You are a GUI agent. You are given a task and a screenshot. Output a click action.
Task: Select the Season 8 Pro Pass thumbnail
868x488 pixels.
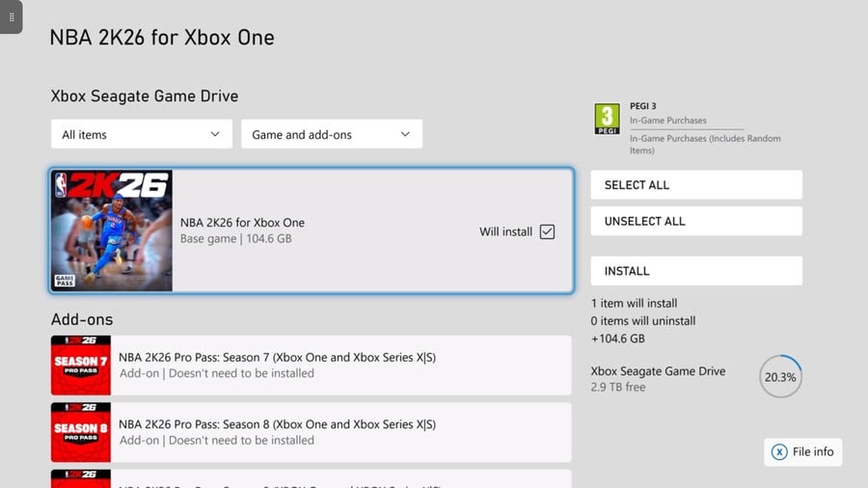pos(81,432)
